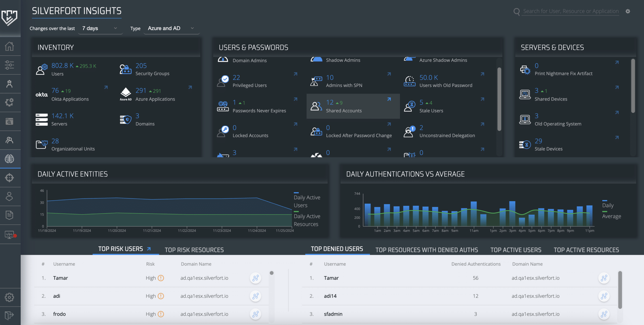Viewport: 644px width, 325px height.
Task: Click the 3 Domains count
Action: click(137, 116)
